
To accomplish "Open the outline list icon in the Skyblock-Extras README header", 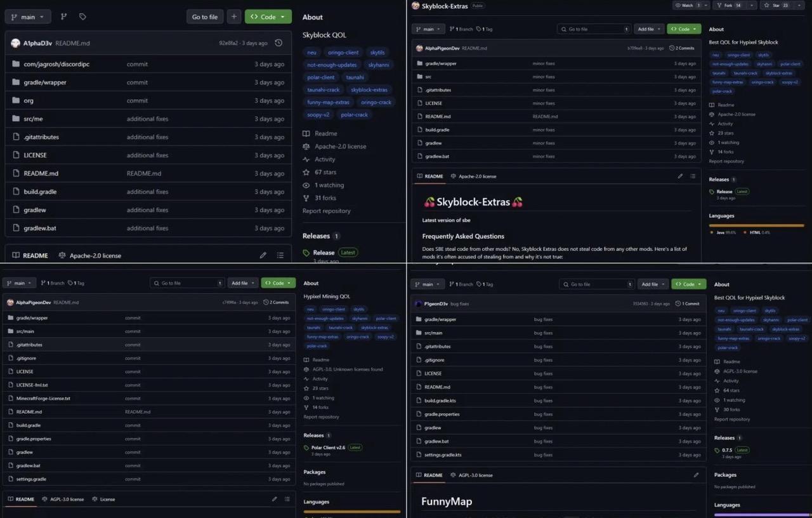I will pos(693,176).
